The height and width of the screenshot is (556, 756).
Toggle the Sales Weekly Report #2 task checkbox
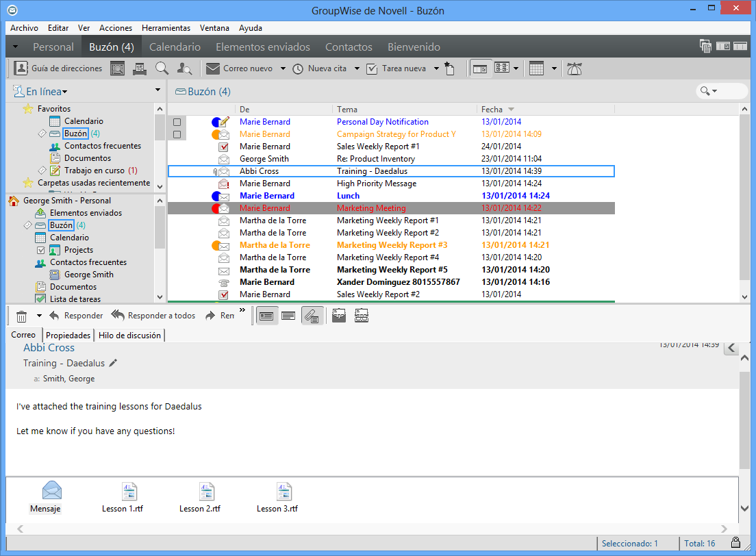click(224, 294)
